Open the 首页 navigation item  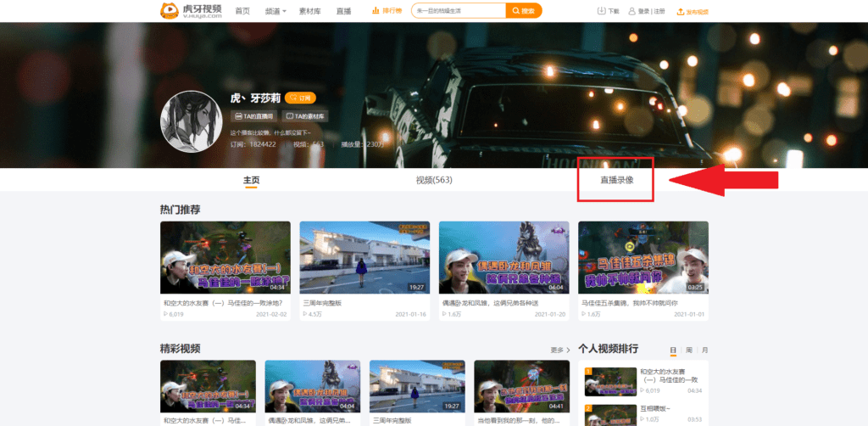pyautogui.click(x=242, y=11)
